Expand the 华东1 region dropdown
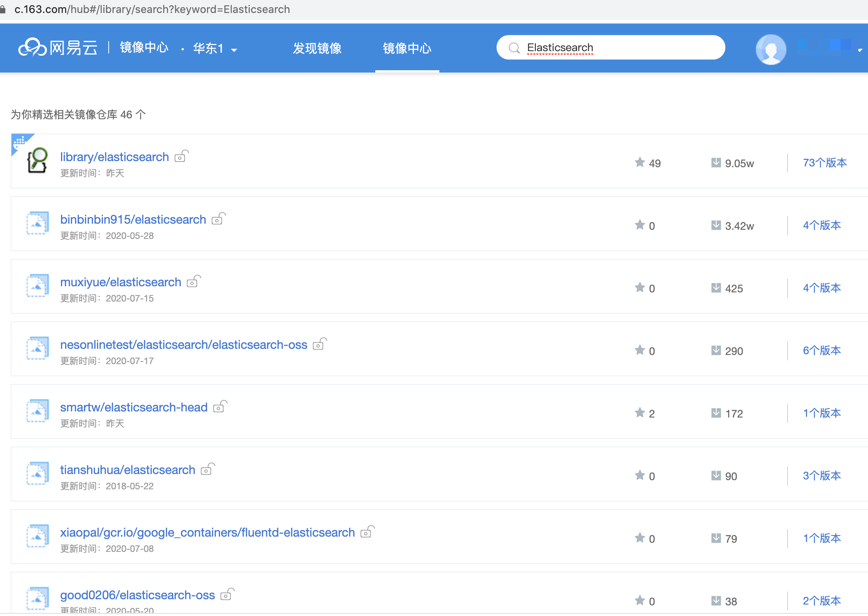The width and height of the screenshot is (868, 616). [x=215, y=49]
